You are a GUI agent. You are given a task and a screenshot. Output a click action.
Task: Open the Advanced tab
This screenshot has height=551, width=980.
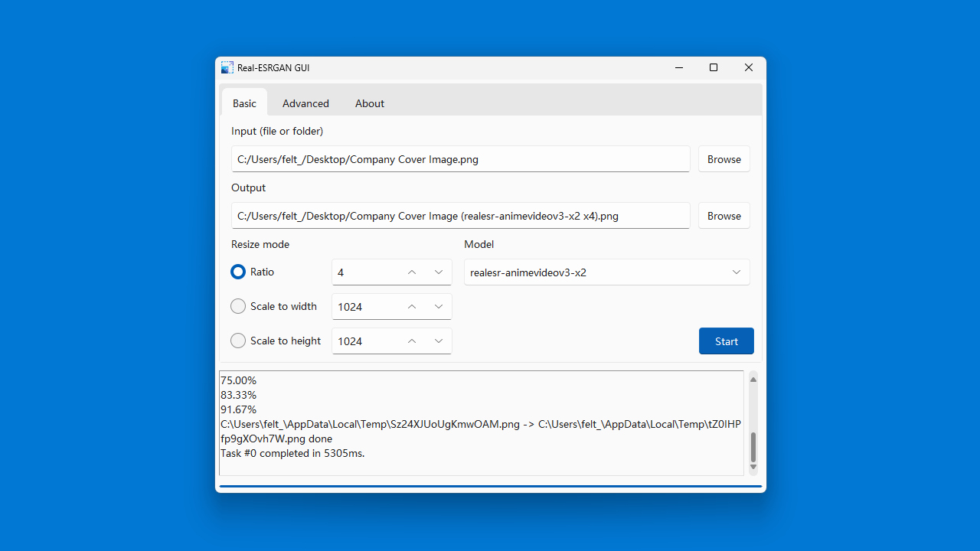pyautogui.click(x=305, y=103)
